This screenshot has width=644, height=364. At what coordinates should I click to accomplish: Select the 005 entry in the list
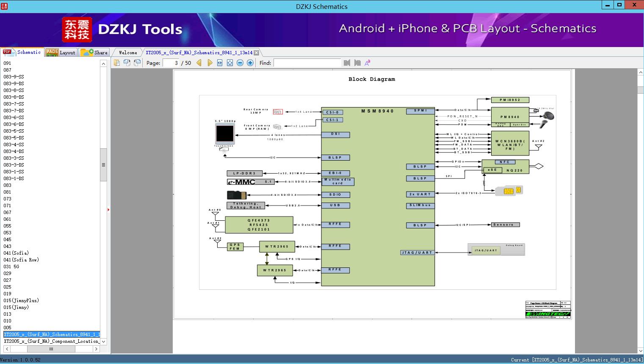point(8,328)
